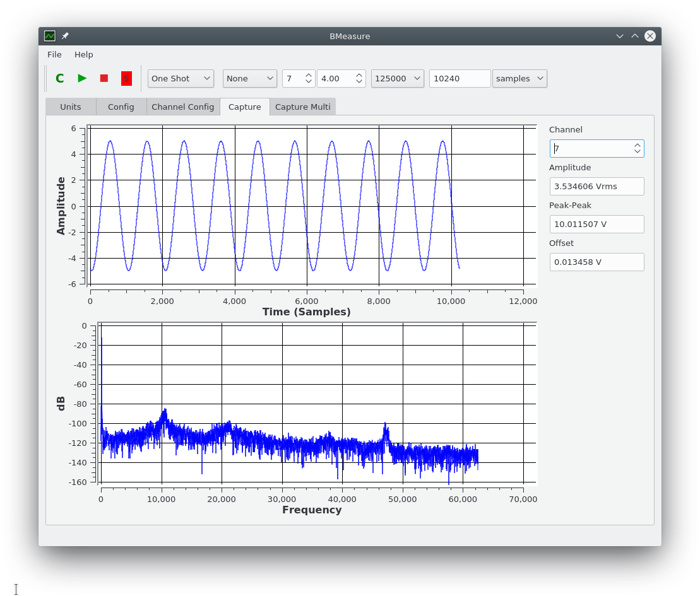The image size is (700, 596).
Task: Select the Amplitude Vrms value field
Action: (x=596, y=186)
